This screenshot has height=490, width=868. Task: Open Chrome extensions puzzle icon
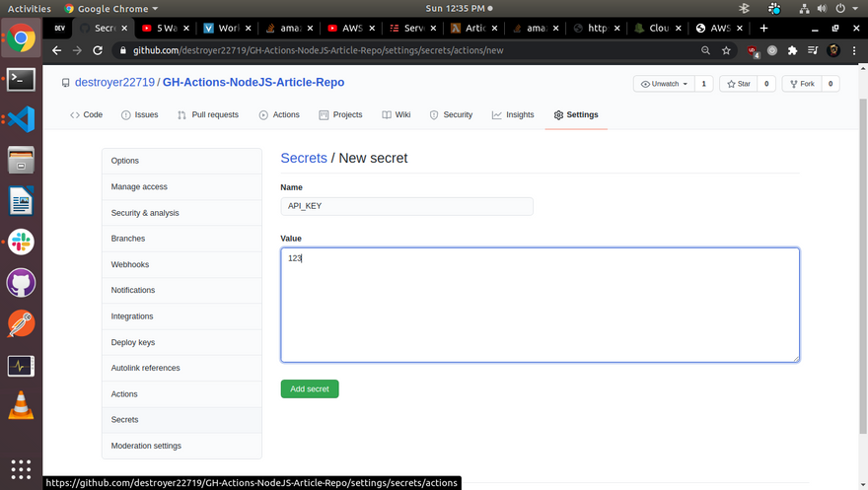(792, 50)
